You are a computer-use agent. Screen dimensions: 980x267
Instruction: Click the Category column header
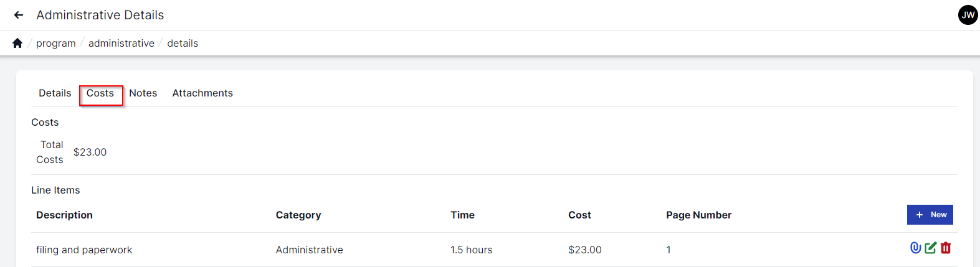[298, 215]
